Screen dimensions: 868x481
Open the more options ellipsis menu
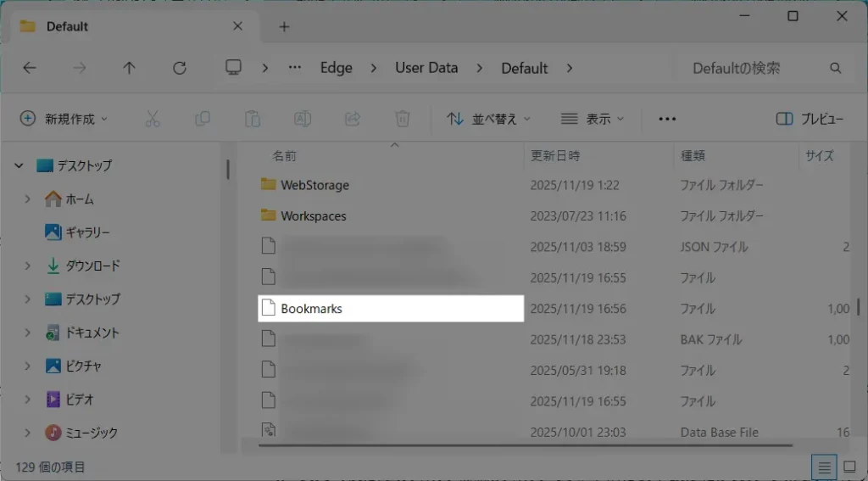(x=667, y=119)
